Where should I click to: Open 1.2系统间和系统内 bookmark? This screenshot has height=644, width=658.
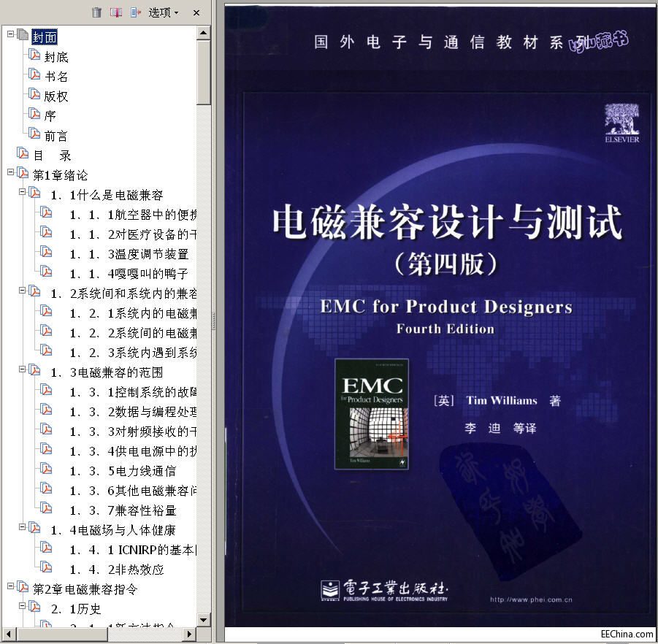(123, 294)
